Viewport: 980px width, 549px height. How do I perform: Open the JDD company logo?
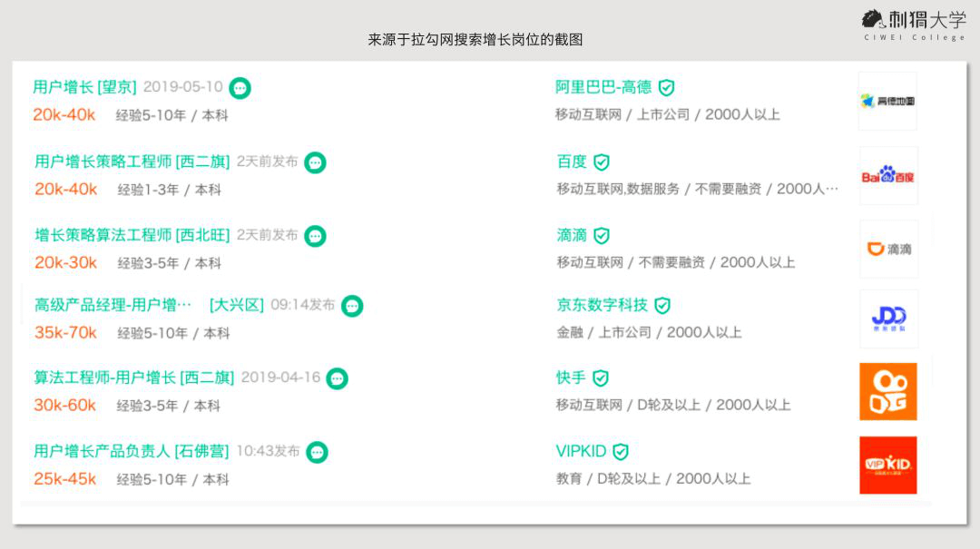(x=888, y=319)
